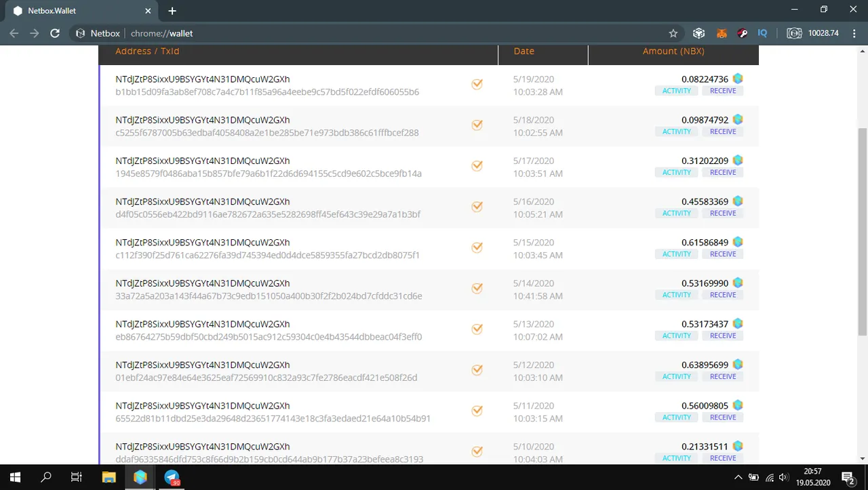Image resolution: width=868 pixels, height=490 pixels.
Task: Click ACTIVITY tag on 0.53169990 row
Action: [677, 295]
